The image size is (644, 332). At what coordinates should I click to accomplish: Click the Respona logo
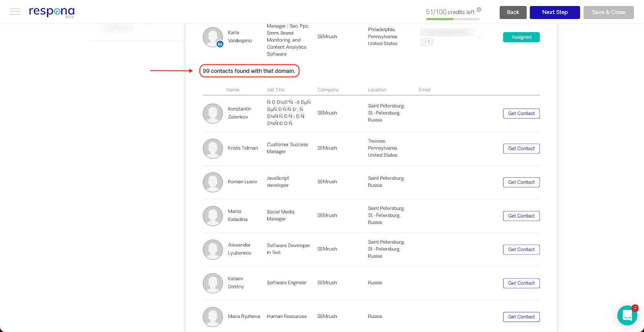point(52,12)
